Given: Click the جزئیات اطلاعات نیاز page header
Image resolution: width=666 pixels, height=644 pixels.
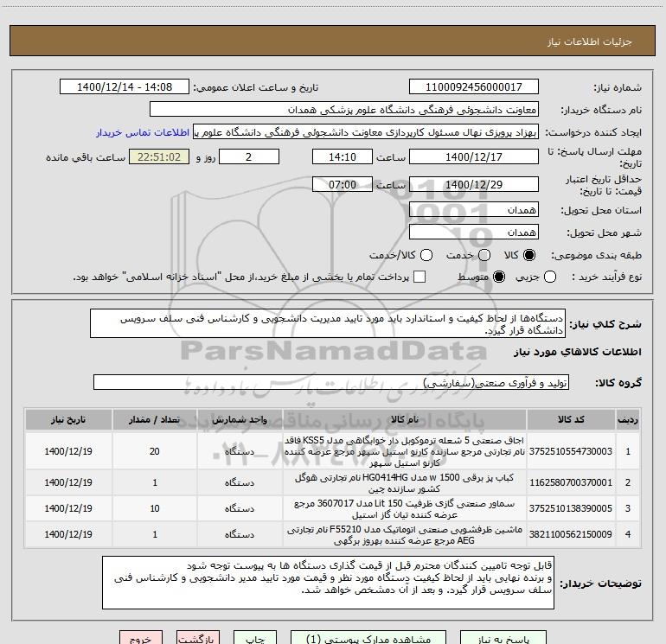Looking at the screenshot, I should [590, 41].
